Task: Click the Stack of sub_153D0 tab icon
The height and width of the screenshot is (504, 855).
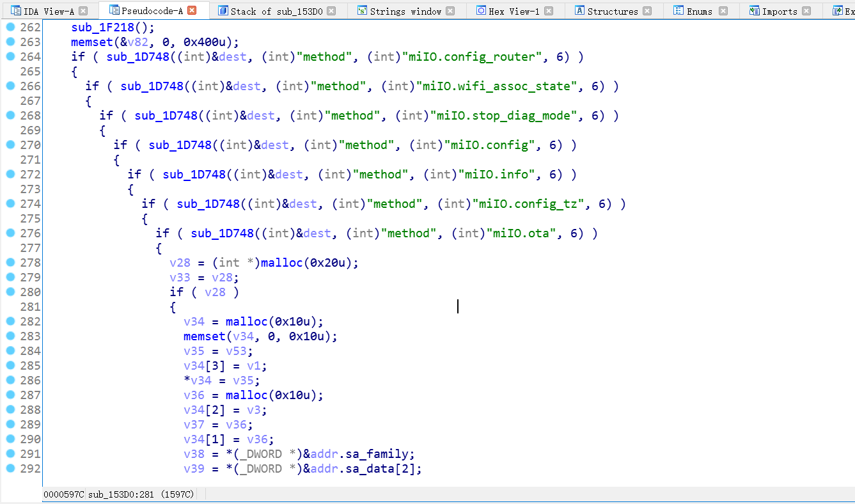Action: point(223,11)
